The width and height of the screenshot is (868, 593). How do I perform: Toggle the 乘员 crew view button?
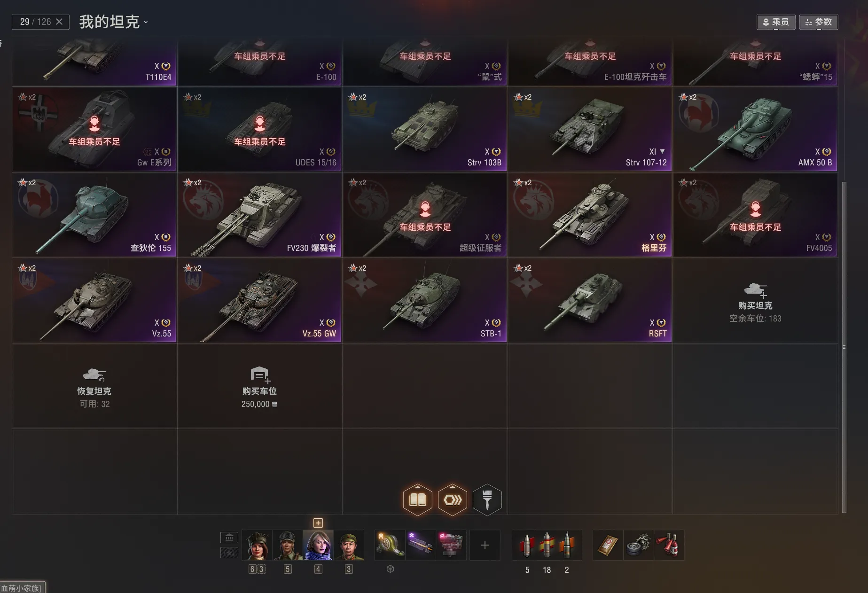tap(776, 22)
